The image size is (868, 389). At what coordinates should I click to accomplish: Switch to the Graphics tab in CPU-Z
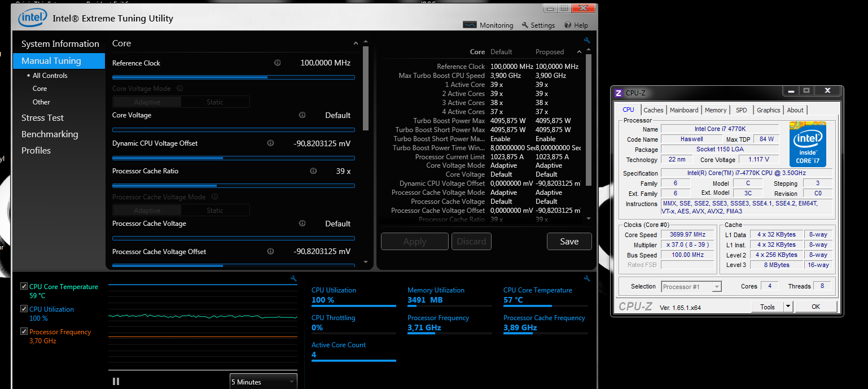[x=769, y=110]
